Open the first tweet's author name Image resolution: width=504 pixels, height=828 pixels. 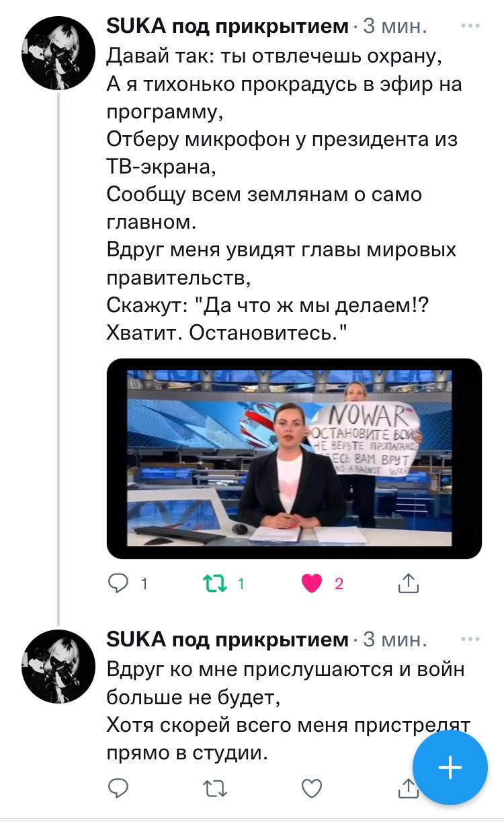[x=228, y=27]
